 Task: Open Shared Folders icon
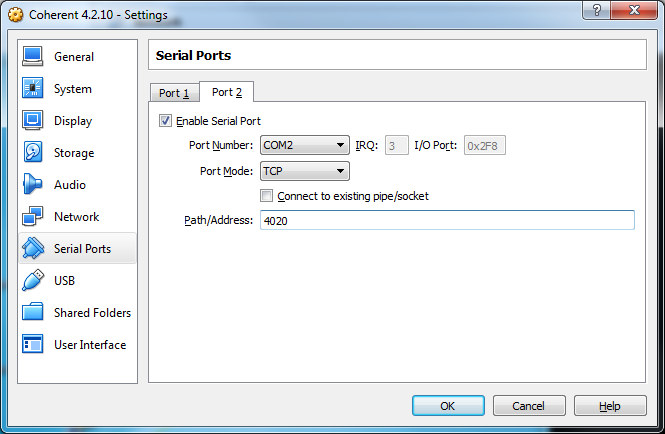tap(33, 313)
